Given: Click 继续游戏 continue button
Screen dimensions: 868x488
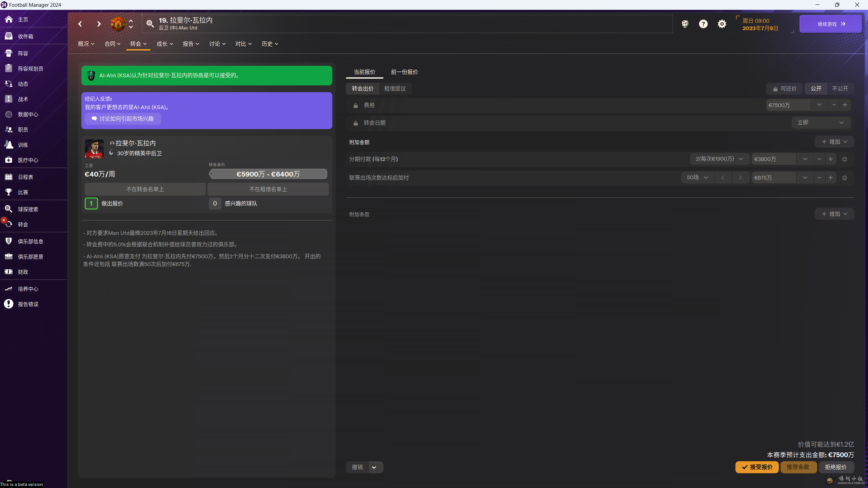Looking at the screenshot, I should (x=830, y=24).
